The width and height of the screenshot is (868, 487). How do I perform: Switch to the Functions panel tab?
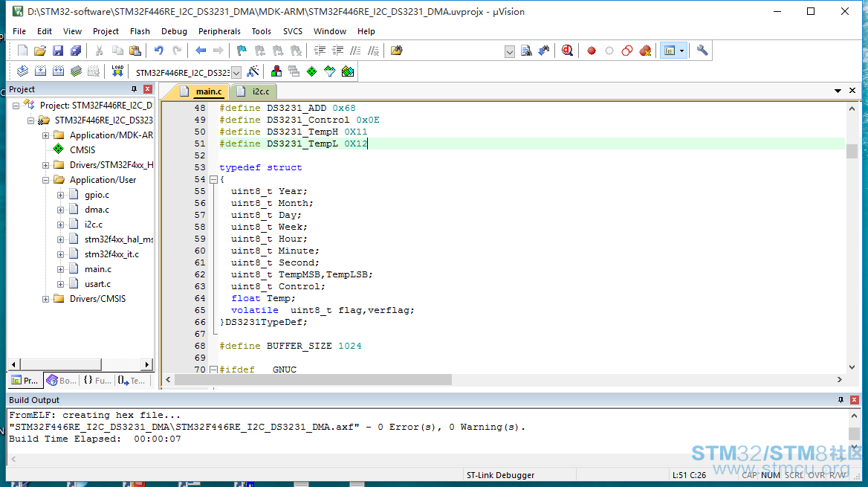pos(97,381)
